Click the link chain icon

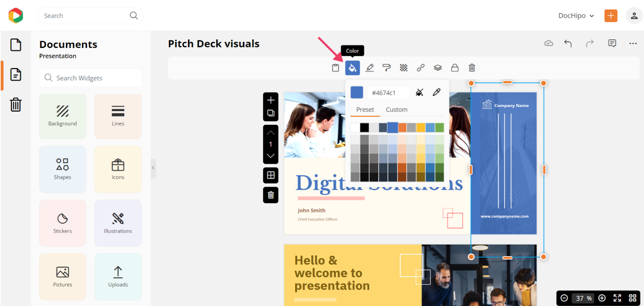pos(421,68)
